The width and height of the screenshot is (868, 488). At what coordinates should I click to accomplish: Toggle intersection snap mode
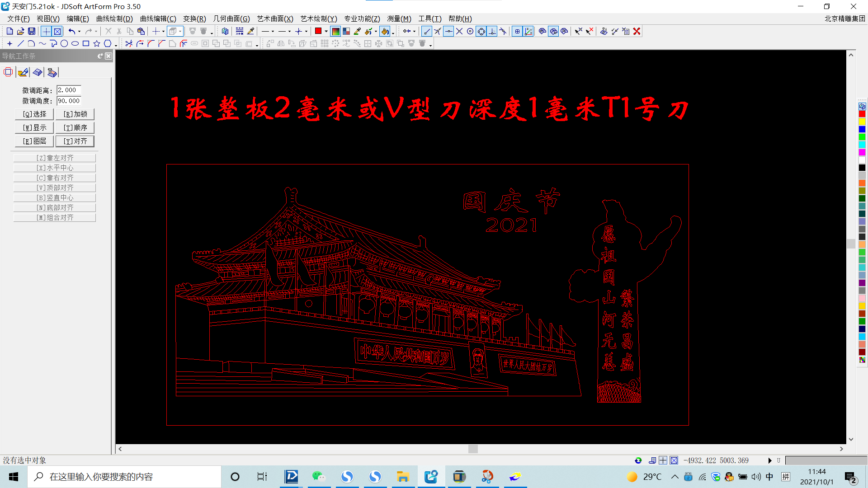click(459, 31)
